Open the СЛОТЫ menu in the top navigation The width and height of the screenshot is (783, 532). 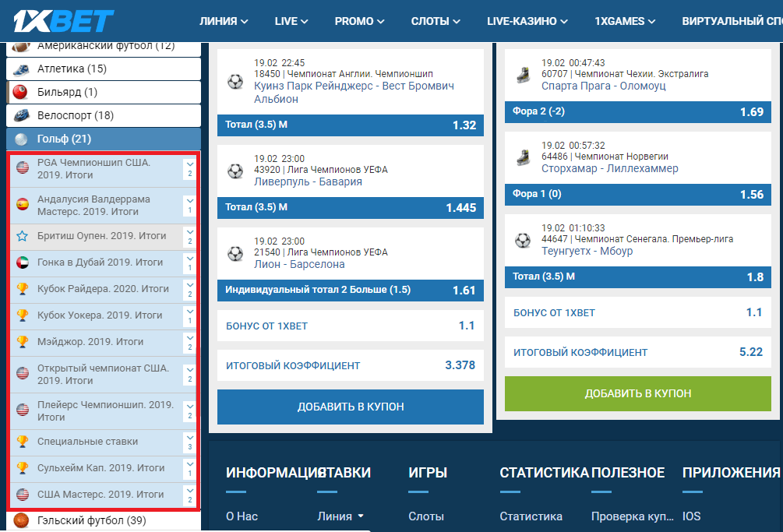coord(436,22)
